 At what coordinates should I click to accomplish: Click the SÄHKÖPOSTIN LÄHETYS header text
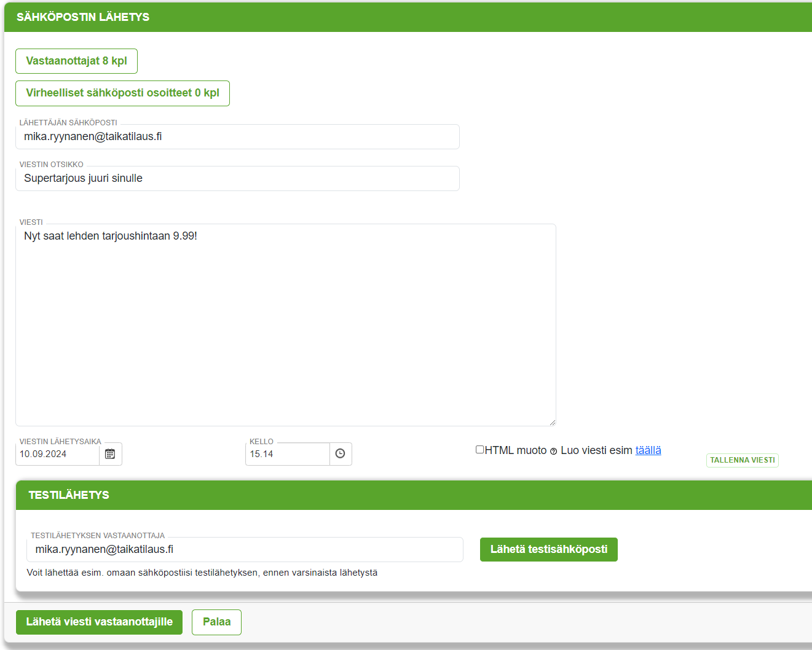83,17
